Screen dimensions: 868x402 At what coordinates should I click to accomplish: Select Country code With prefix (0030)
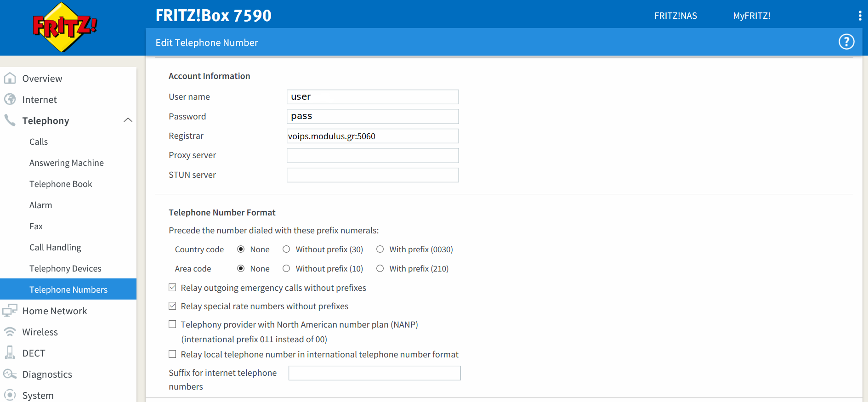point(380,249)
